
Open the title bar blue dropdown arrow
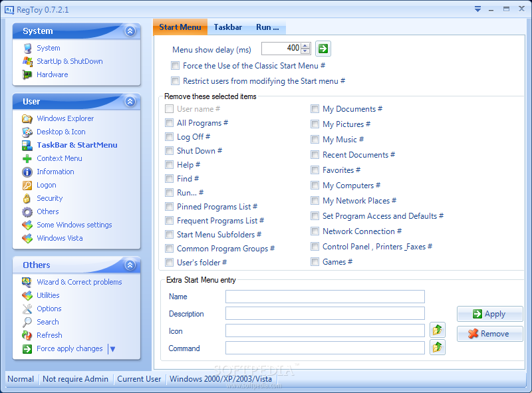click(477, 9)
